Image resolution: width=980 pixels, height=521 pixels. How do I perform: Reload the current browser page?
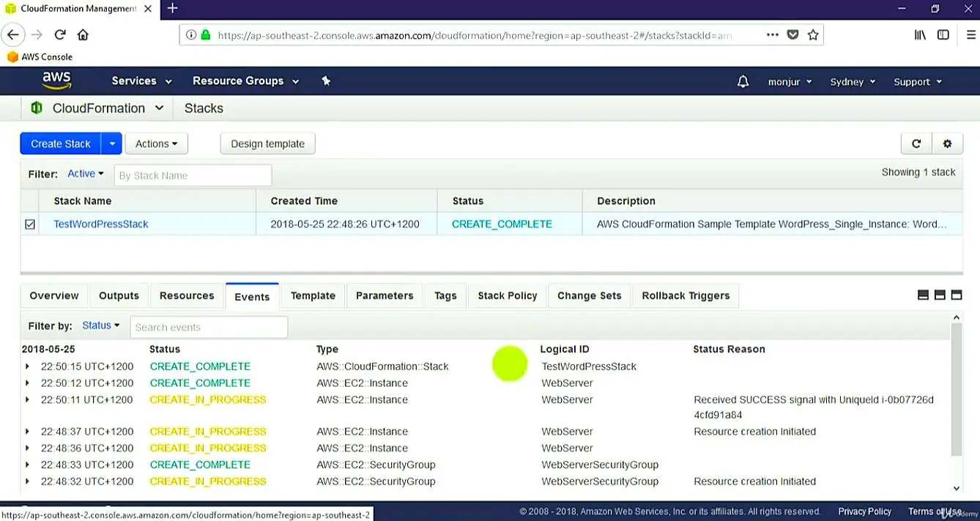[x=60, y=34]
